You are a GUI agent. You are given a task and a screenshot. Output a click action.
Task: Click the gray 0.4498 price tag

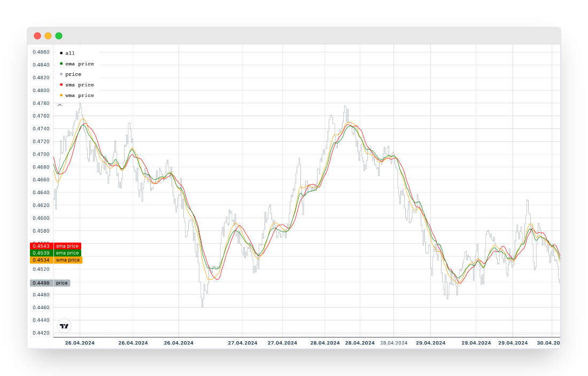[41, 283]
